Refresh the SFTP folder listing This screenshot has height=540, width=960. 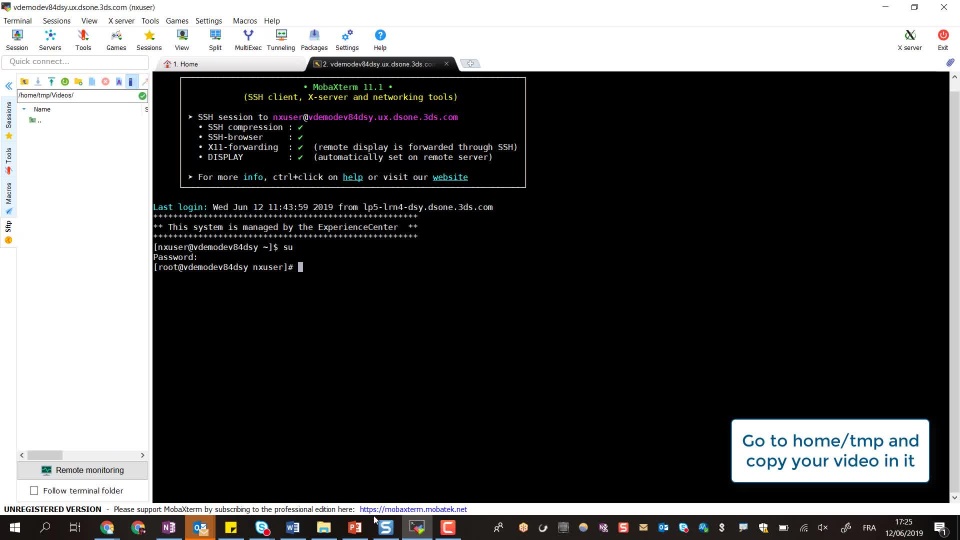(x=65, y=81)
